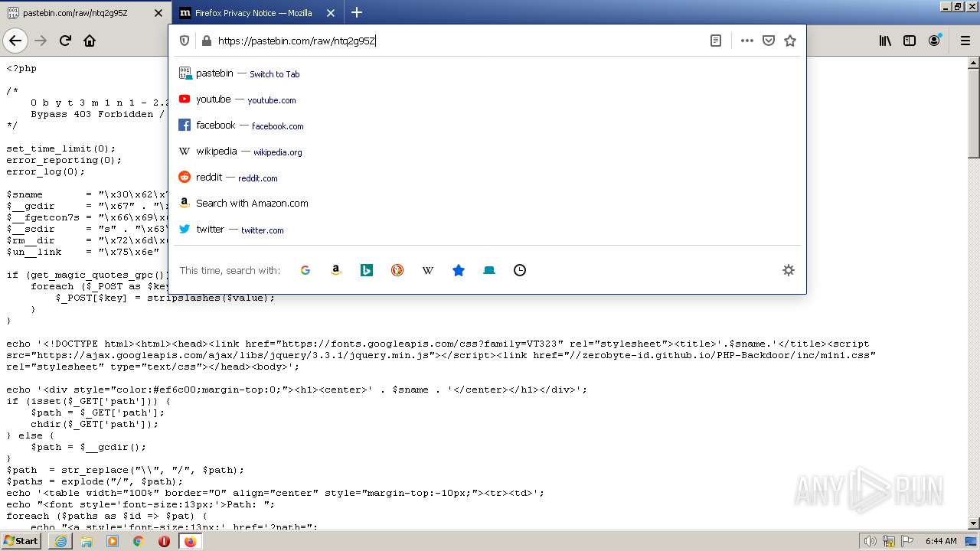Open Internet Explorer from taskbar
Image resolution: width=980 pixels, height=551 pixels.
[61, 541]
